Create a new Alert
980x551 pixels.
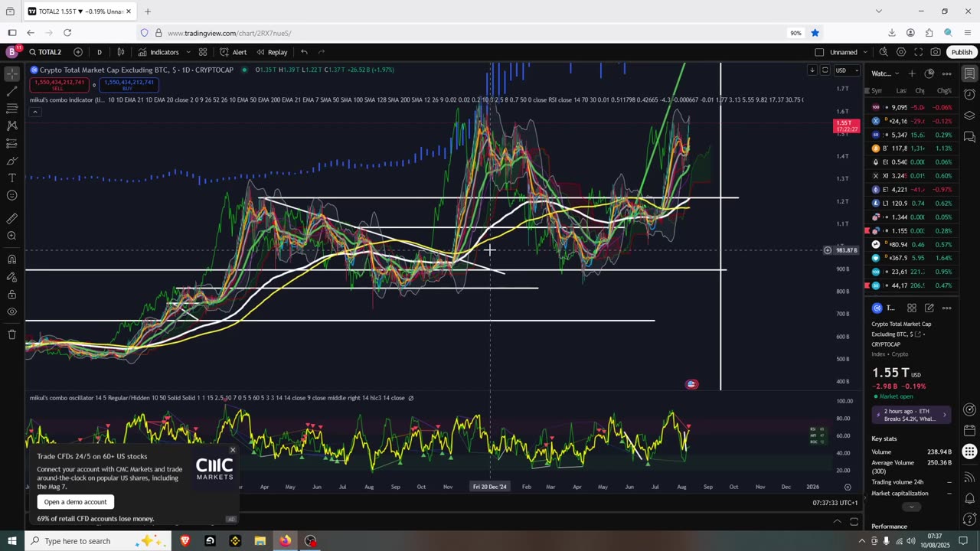pos(233,52)
